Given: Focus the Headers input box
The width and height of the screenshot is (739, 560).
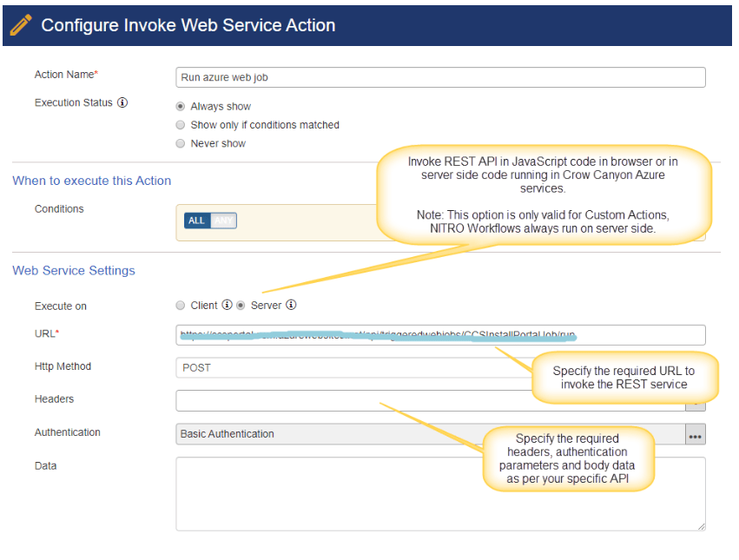Looking at the screenshot, I should click(347, 400).
